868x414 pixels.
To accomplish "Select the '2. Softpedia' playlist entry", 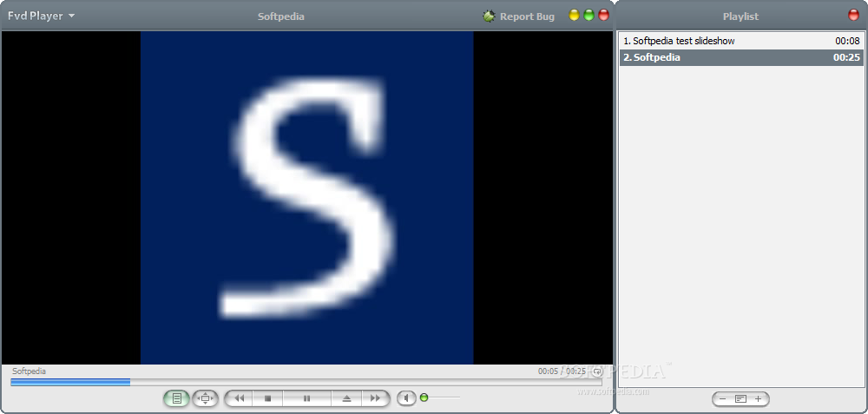I will pos(741,57).
